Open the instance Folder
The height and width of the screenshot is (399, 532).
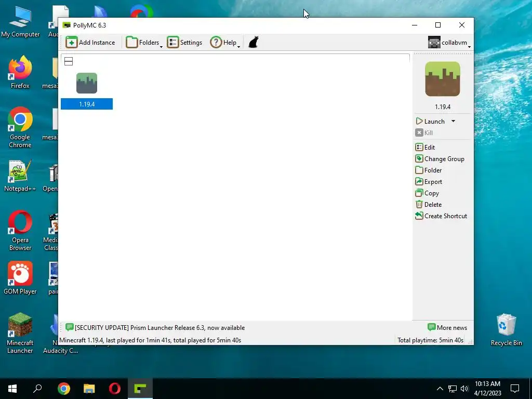pos(429,170)
